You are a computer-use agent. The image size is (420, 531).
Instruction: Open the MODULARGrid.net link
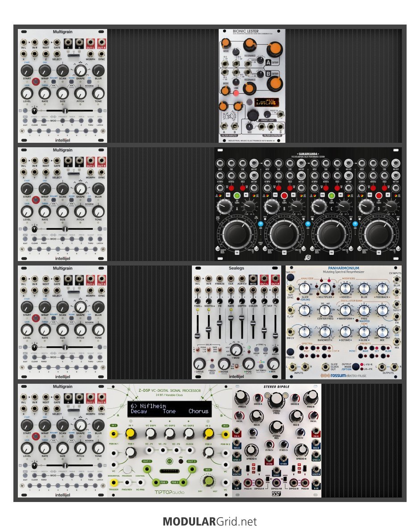point(210,521)
